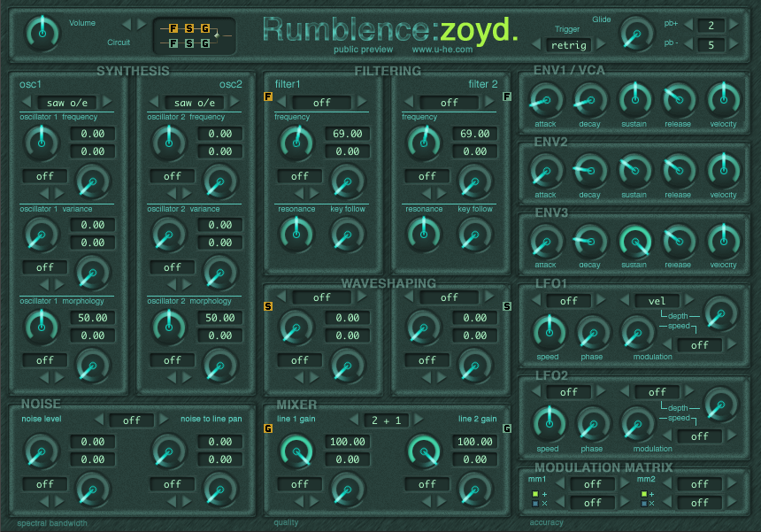Open LFO2 waveform selector showing off

[569, 392]
